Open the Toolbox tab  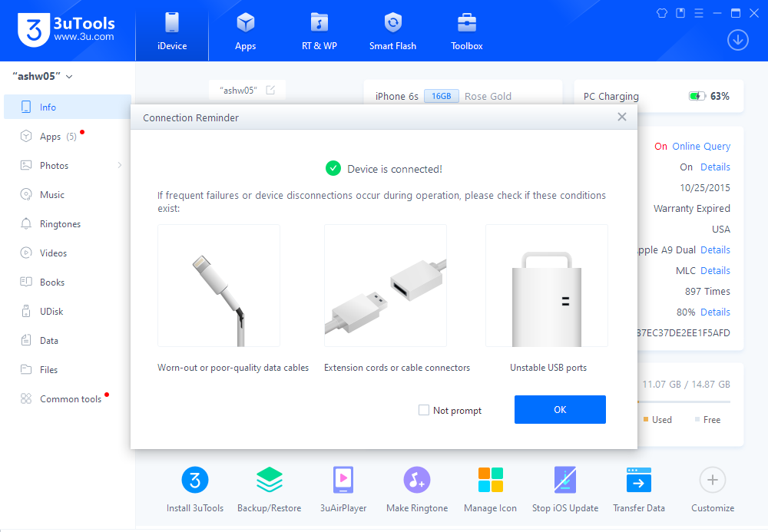tap(467, 31)
